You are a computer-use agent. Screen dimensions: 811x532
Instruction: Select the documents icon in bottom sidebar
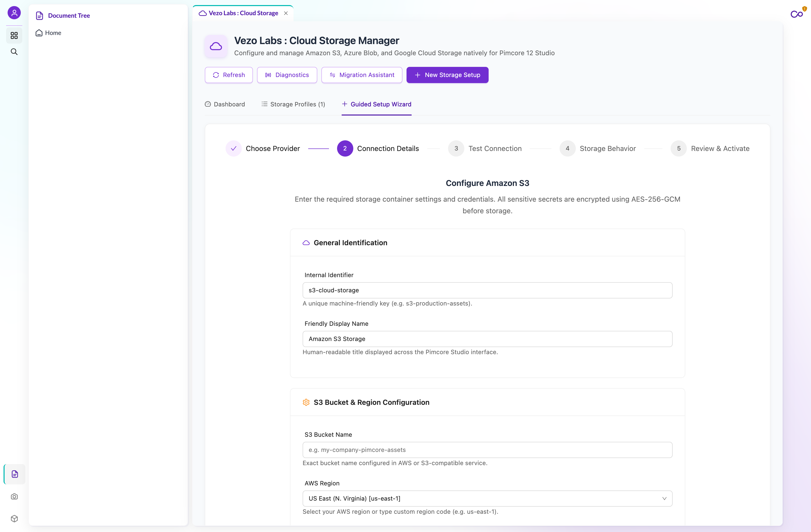point(14,474)
